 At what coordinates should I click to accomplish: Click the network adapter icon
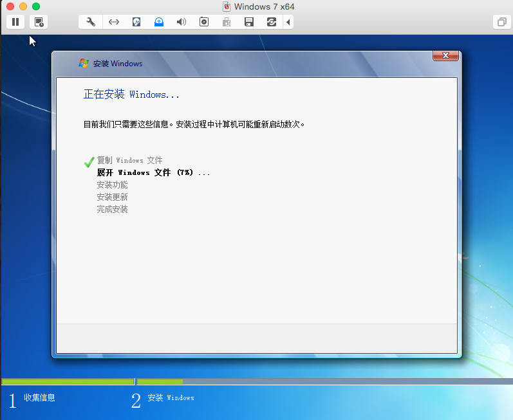click(x=113, y=22)
